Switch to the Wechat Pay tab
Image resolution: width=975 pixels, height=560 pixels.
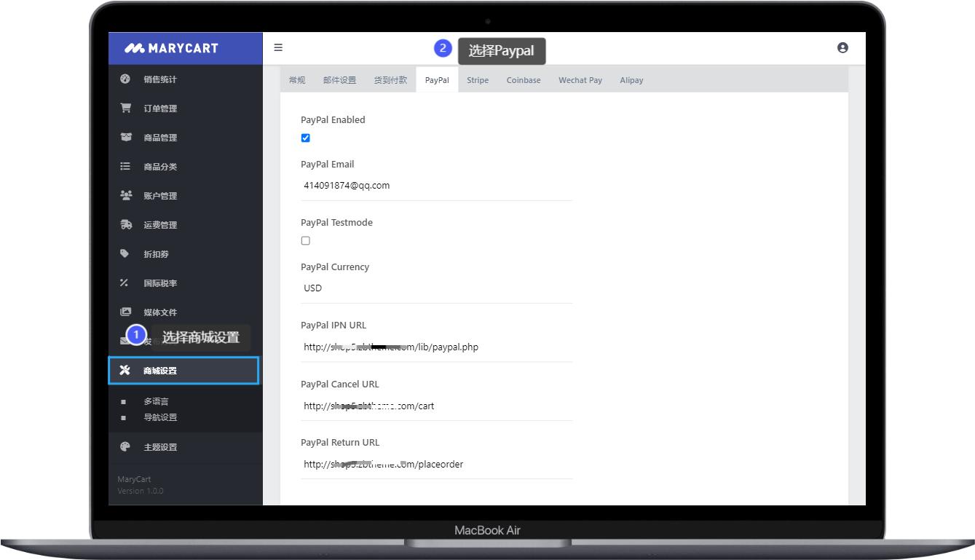click(580, 80)
